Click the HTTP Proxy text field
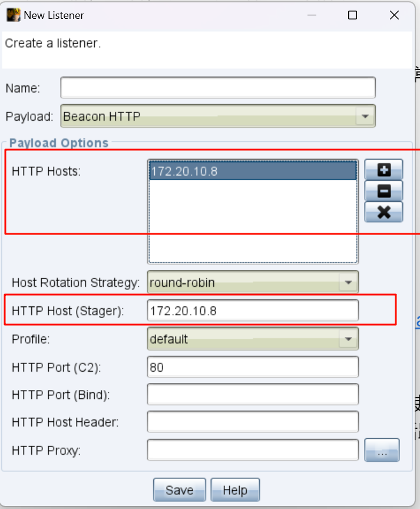This screenshot has width=420, height=509. [x=253, y=451]
